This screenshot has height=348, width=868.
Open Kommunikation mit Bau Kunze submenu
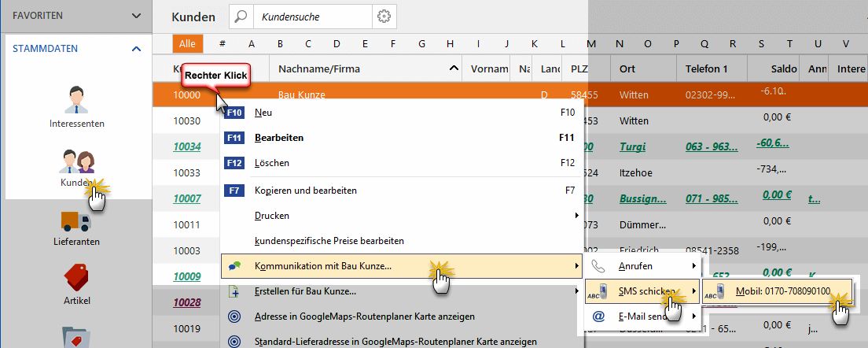tap(402, 266)
